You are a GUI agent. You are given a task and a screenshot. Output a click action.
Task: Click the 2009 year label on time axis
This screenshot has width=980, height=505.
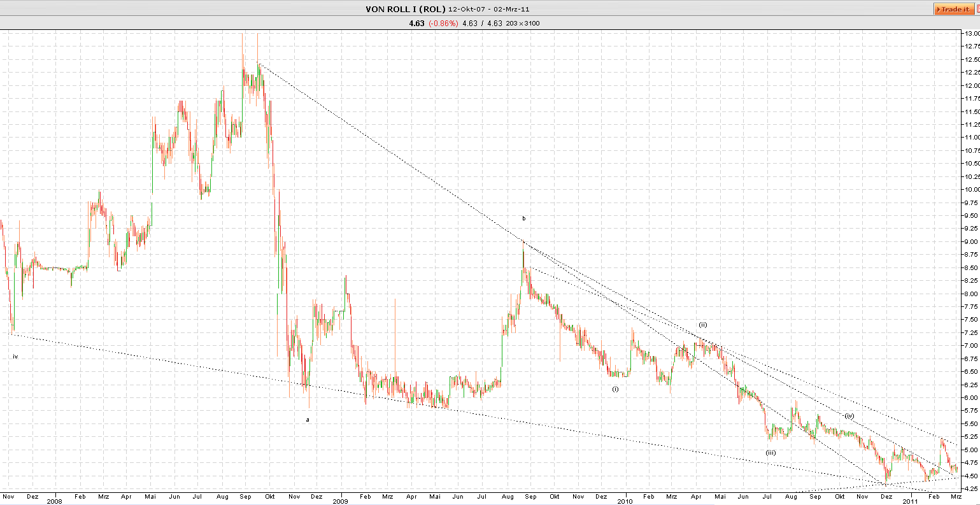(341, 501)
